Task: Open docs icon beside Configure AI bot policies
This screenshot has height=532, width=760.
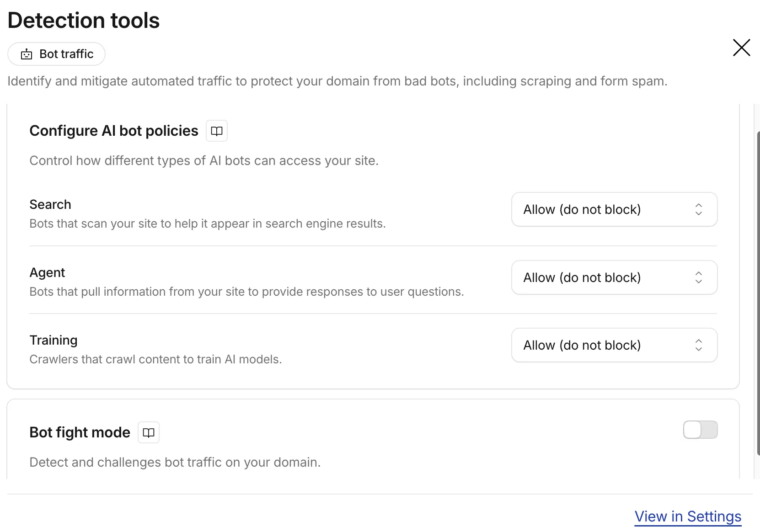Action: tap(217, 131)
